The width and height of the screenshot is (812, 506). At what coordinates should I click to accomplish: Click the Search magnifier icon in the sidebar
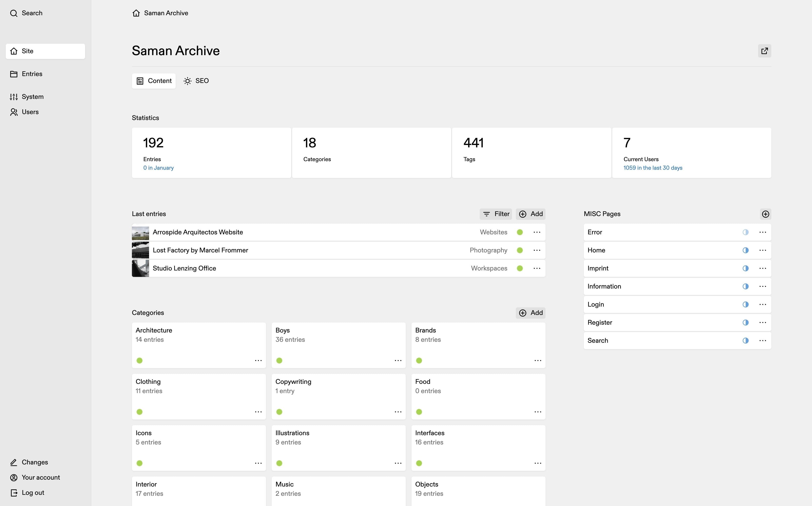[14, 13]
